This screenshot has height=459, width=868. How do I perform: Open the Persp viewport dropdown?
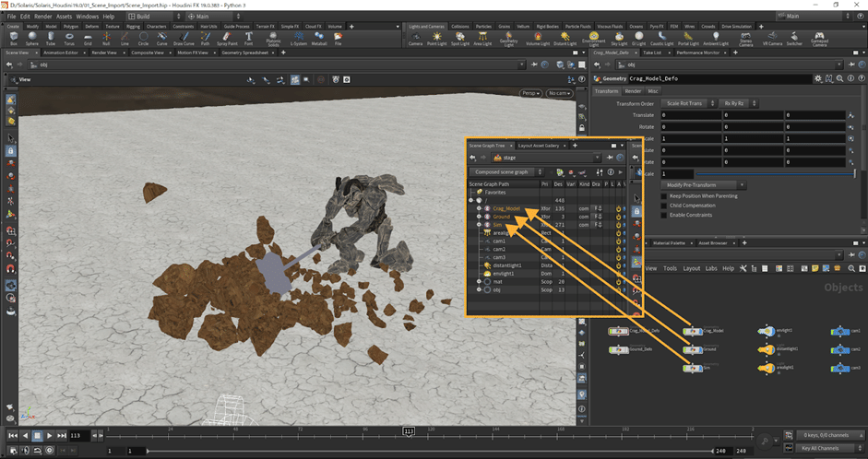click(x=529, y=93)
